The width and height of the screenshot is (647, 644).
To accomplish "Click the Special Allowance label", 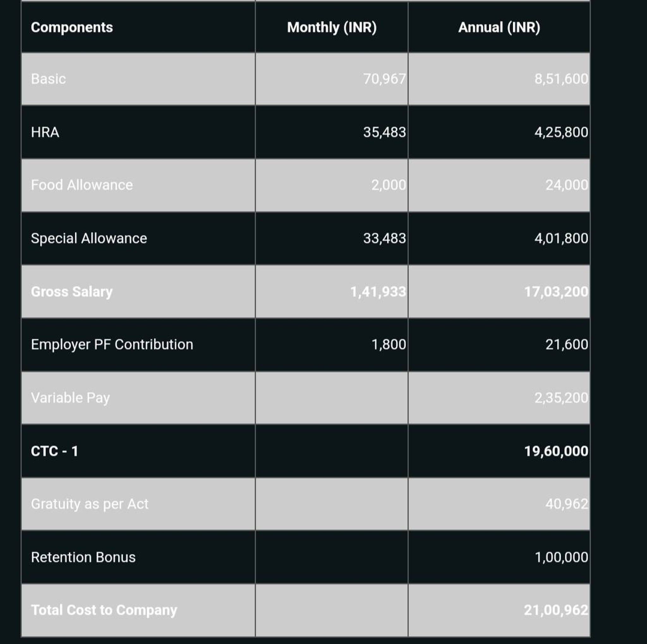I will tap(89, 238).
